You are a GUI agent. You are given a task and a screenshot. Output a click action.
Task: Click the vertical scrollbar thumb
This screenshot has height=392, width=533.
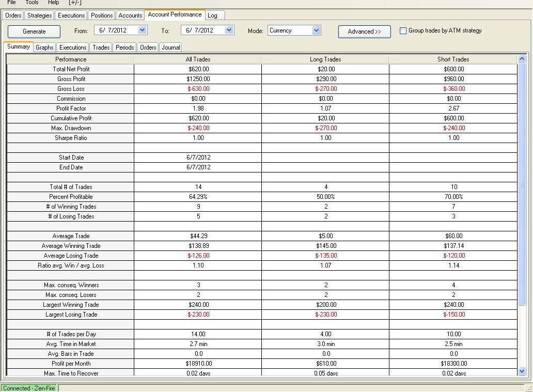click(x=522, y=184)
